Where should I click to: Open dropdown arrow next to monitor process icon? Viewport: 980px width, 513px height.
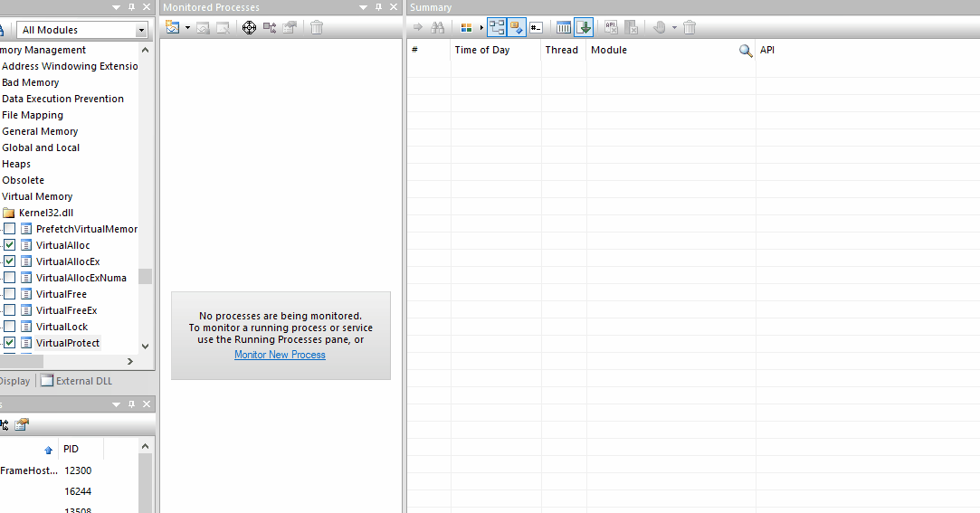coord(187,27)
